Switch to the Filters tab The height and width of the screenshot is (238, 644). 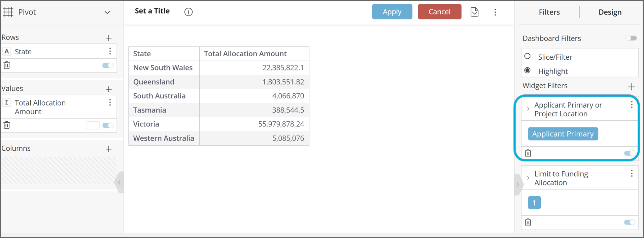549,12
